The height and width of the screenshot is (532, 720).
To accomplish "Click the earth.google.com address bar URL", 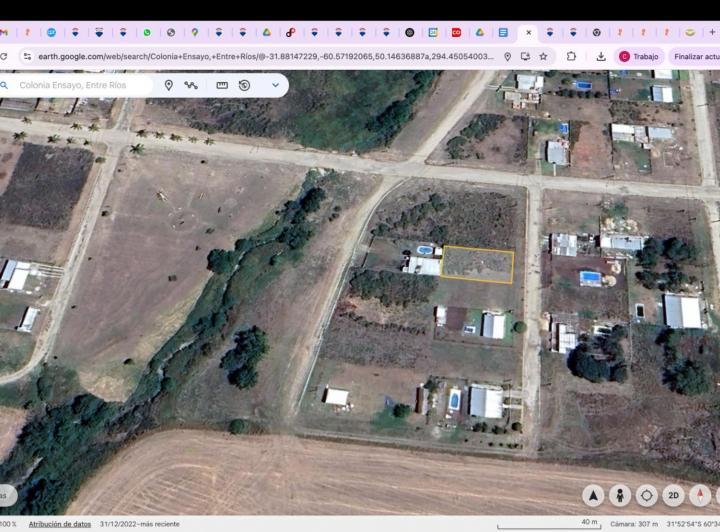I will point(266,56).
